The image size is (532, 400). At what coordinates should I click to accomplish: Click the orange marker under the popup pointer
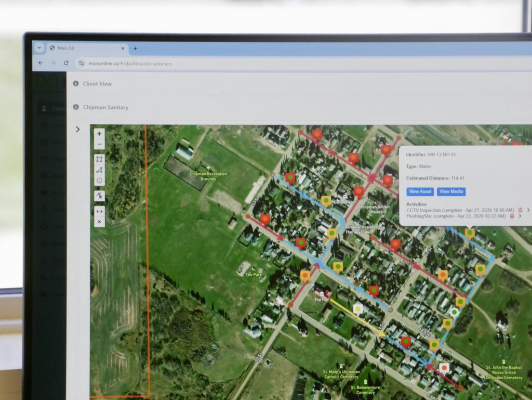click(470, 234)
